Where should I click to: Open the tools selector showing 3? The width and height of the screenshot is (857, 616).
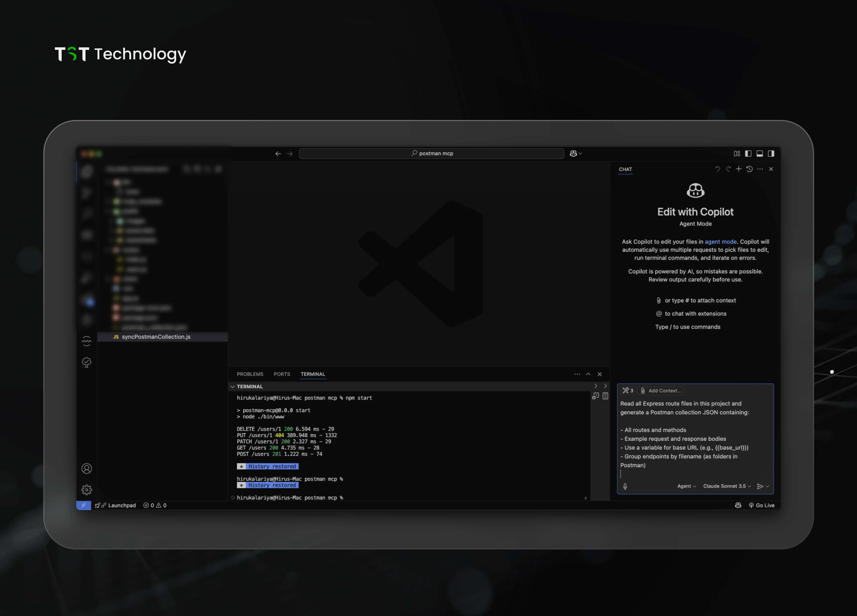point(628,391)
